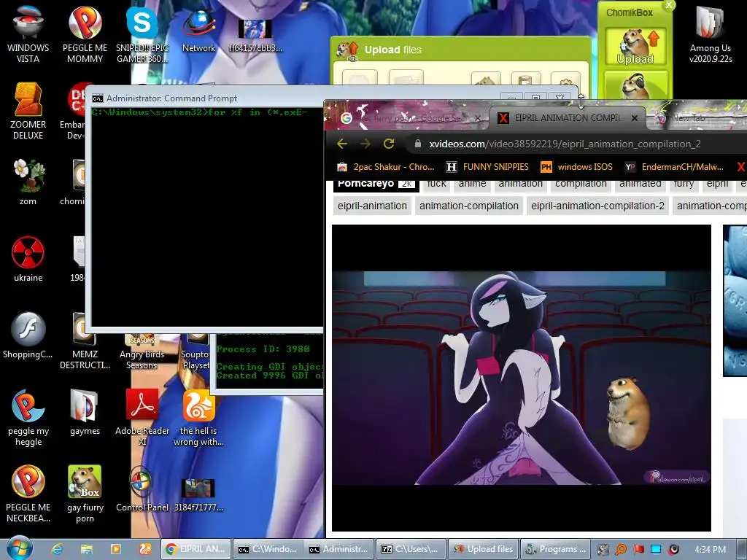Screen dimensions: 747x560
Task: Close the ChomikBox widget
Action: click(x=669, y=5)
